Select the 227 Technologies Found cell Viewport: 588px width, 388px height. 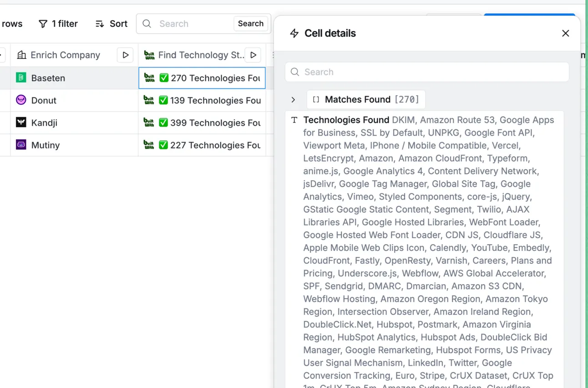[202, 145]
